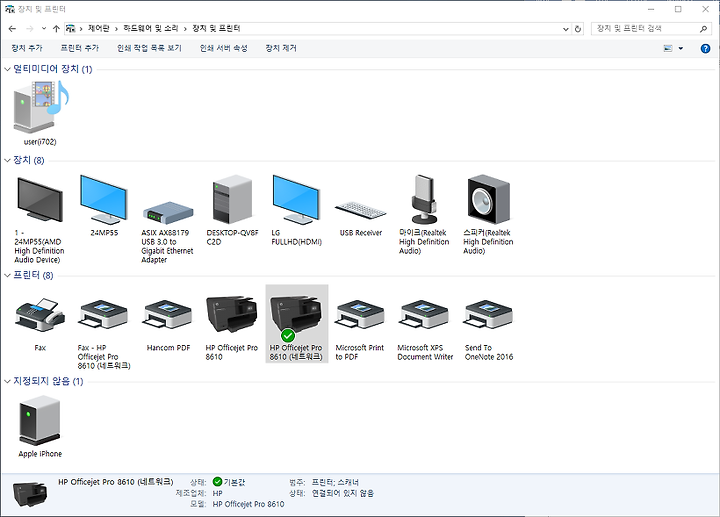Click the 연결되어 있지 않음 status text
The width and height of the screenshot is (720, 517).
(x=343, y=493)
